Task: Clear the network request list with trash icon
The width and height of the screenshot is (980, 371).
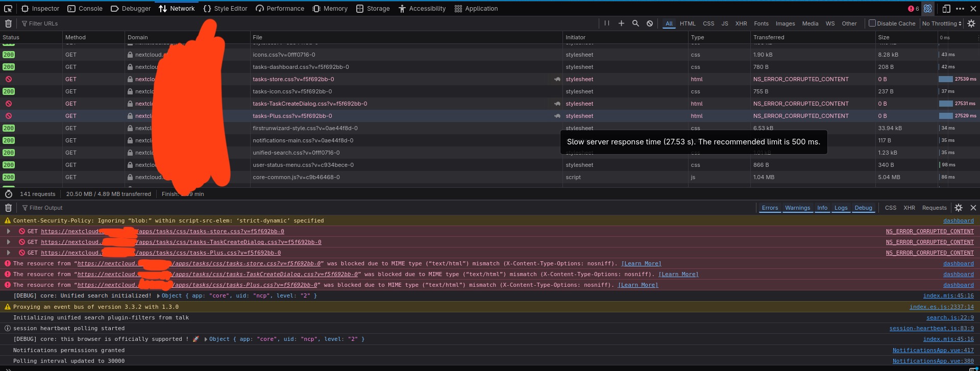Action: [8, 23]
